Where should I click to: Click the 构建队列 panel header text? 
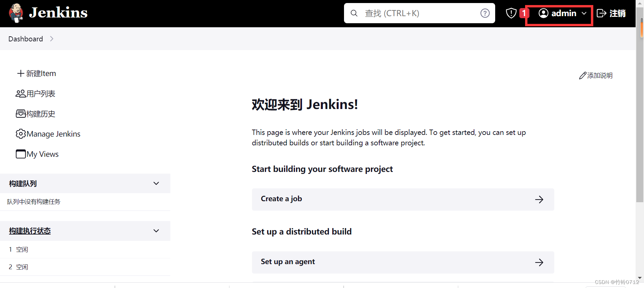(x=23, y=184)
